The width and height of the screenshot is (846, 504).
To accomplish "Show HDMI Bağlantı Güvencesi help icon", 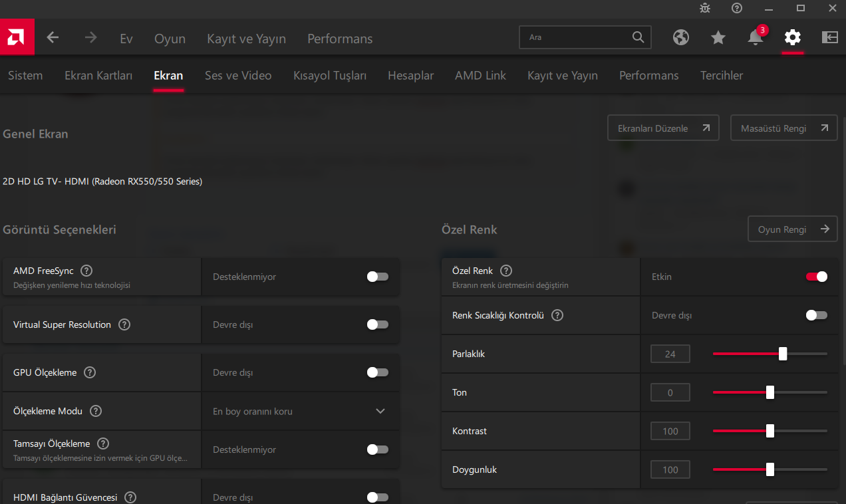I will click(x=130, y=497).
